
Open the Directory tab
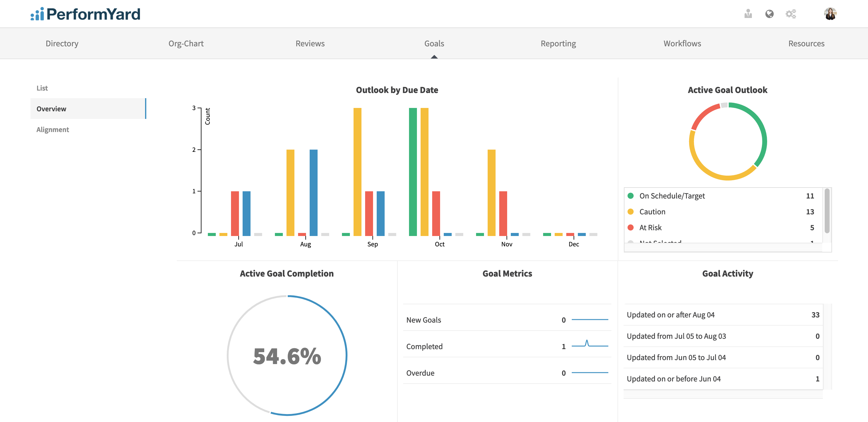(62, 44)
